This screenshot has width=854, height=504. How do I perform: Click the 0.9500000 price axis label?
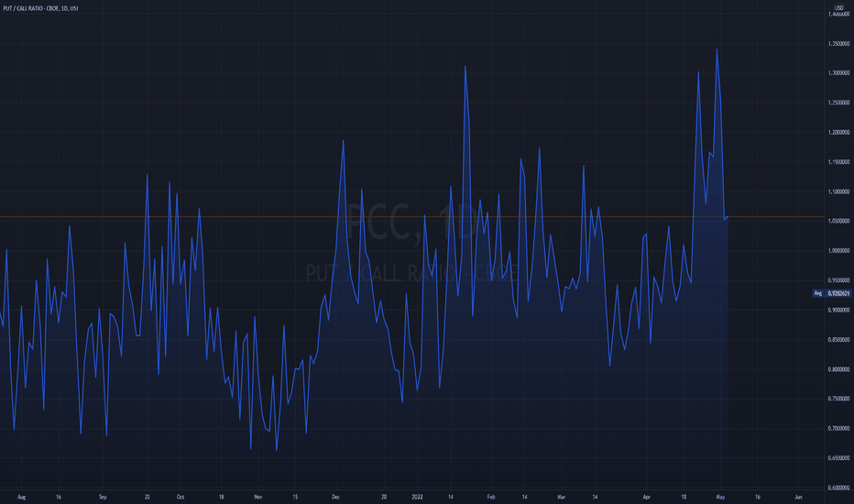point(838,280)
